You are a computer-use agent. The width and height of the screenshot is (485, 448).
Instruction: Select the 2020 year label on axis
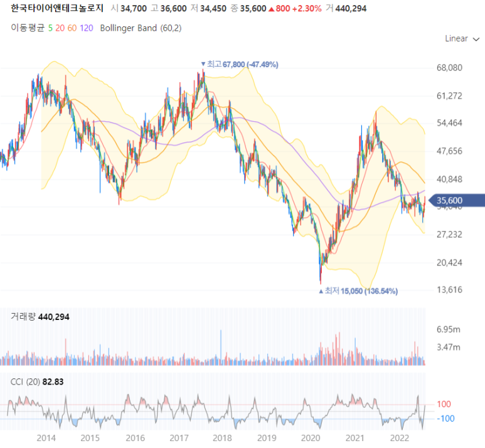point(311,438)
